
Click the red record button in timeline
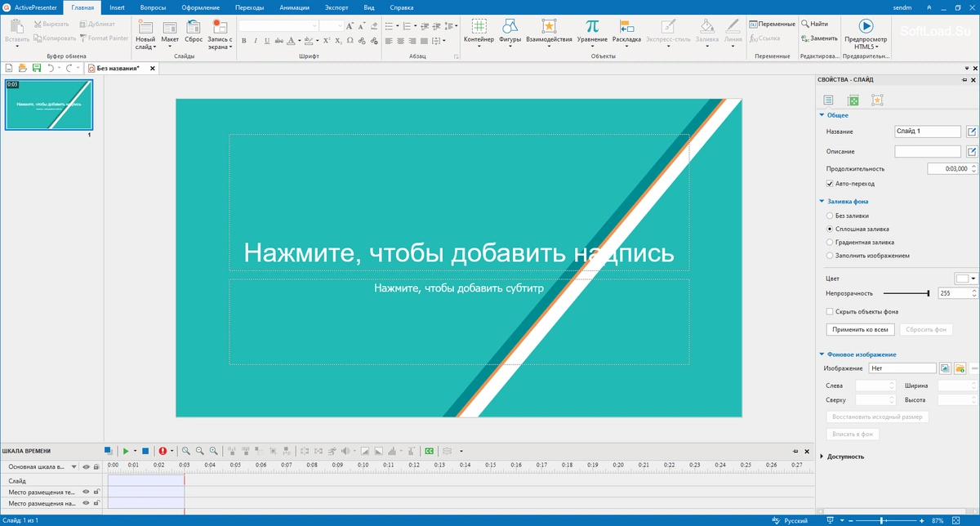[163, 451]
